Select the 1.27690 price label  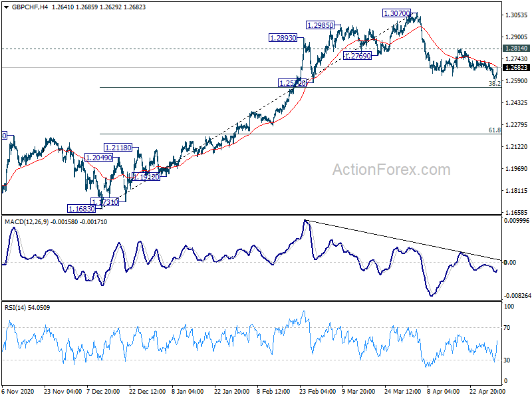[358, 56]
